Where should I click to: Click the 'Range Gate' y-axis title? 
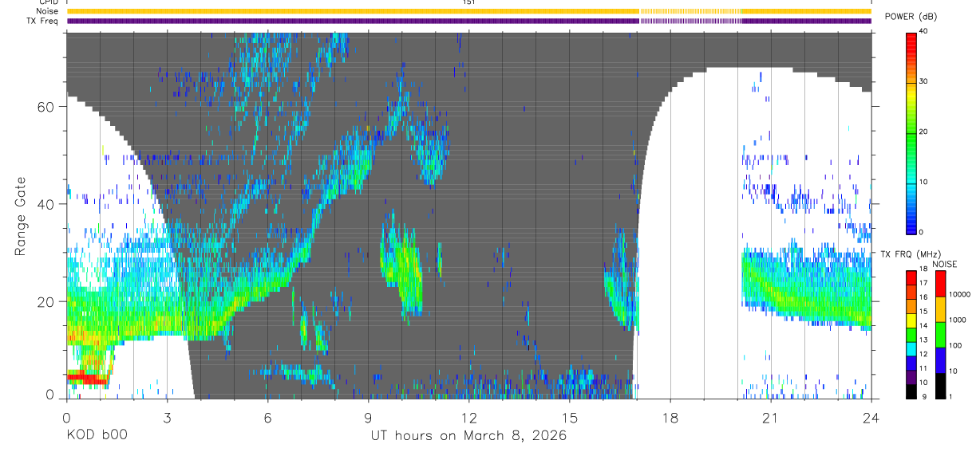coord(21,216)
